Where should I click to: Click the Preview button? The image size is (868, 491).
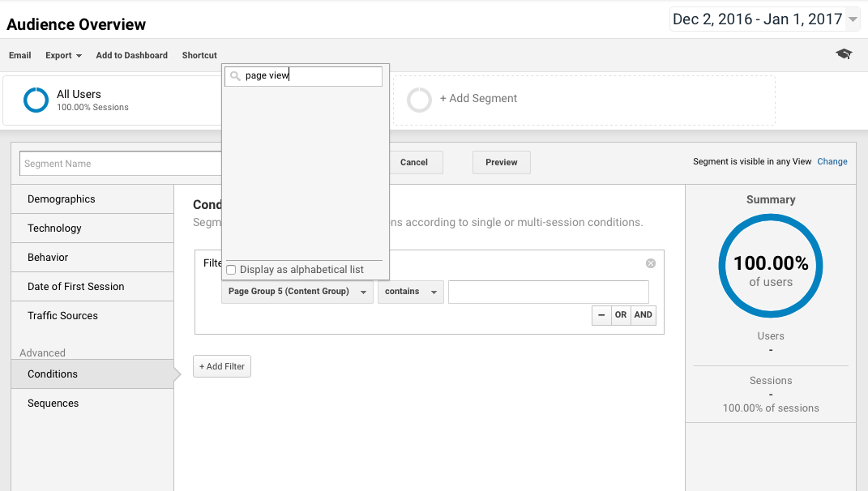click(x=501, y=162)
